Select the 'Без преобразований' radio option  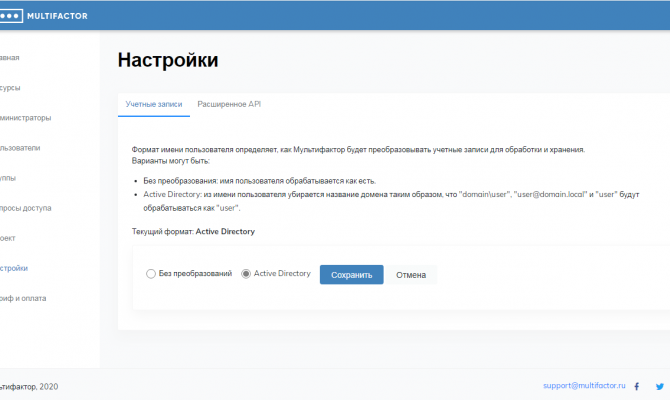click(150, 274)
